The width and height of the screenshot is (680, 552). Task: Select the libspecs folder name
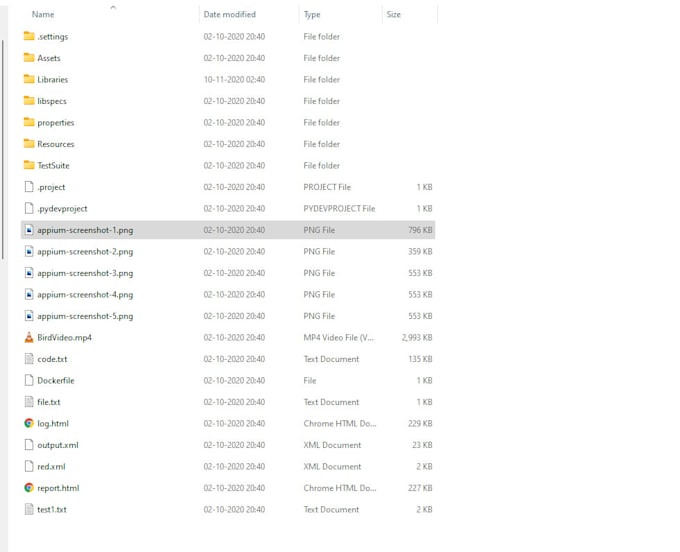click(x=52, y=101)
